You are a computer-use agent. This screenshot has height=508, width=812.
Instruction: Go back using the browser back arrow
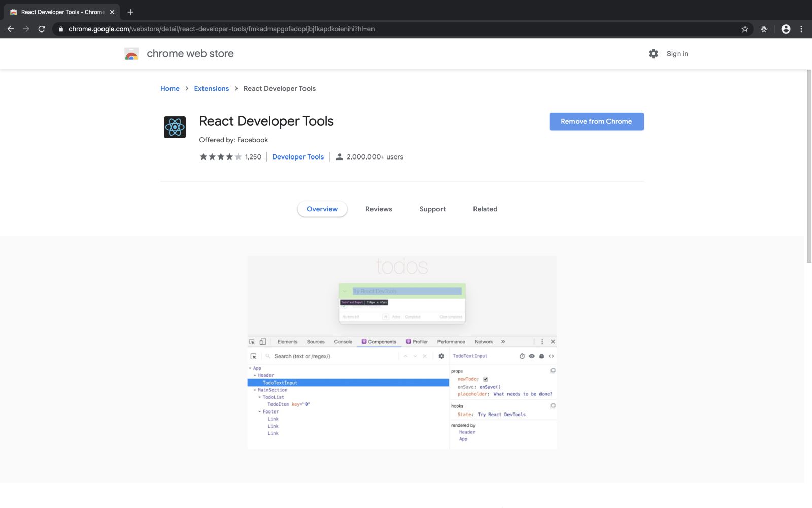click(10, 29)
